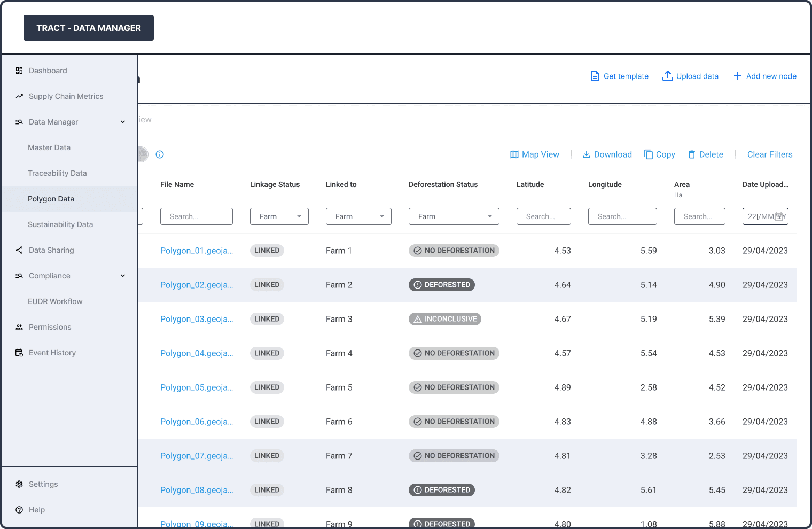This screenshot has height=529, width=812.
Task: Click the TRACT - DATA MANAGER header button
Action: [89, 28]
